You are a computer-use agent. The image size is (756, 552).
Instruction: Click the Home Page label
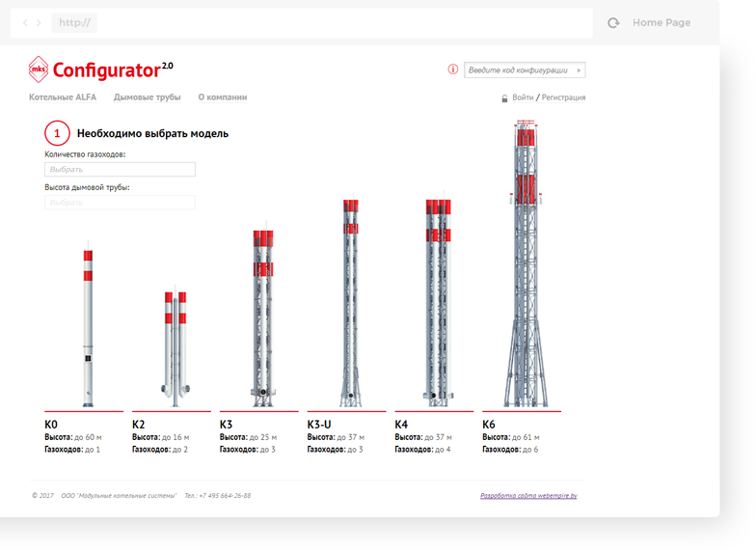[x=661, y=23]
